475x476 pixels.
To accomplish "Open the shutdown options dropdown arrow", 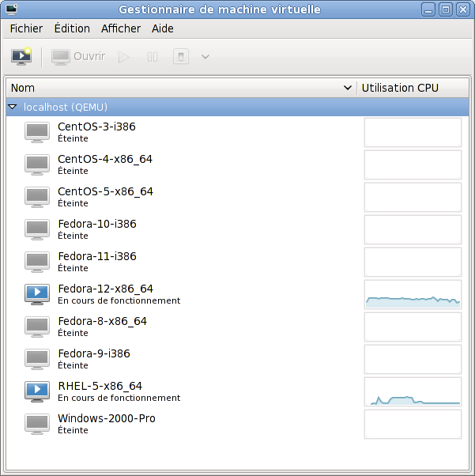I will 205,57.
